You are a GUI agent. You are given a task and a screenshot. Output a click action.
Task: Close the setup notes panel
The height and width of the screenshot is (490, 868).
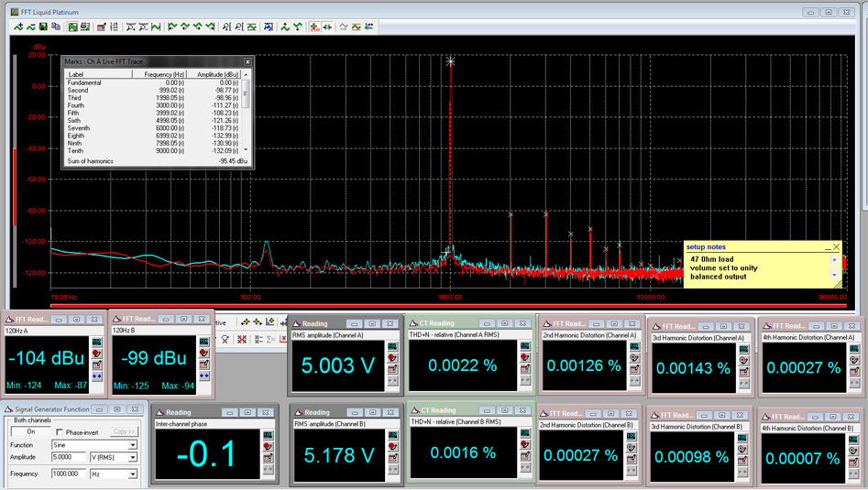click(x=837, y=247)
